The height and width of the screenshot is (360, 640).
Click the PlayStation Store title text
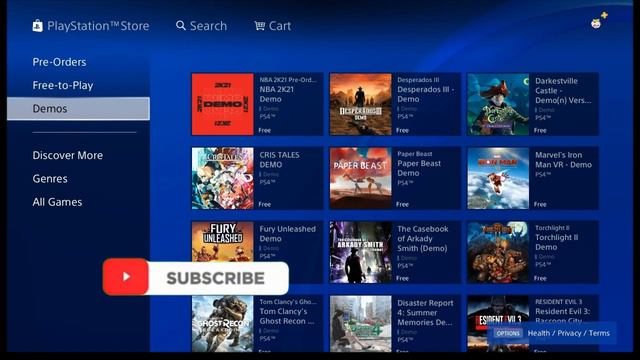point(98,26)
